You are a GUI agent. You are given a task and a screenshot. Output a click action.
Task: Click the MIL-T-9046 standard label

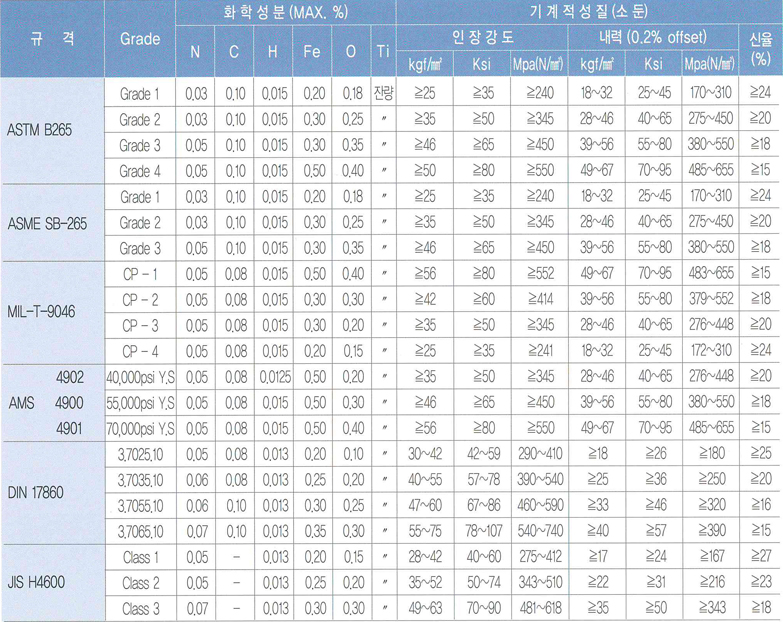[41, 312]
